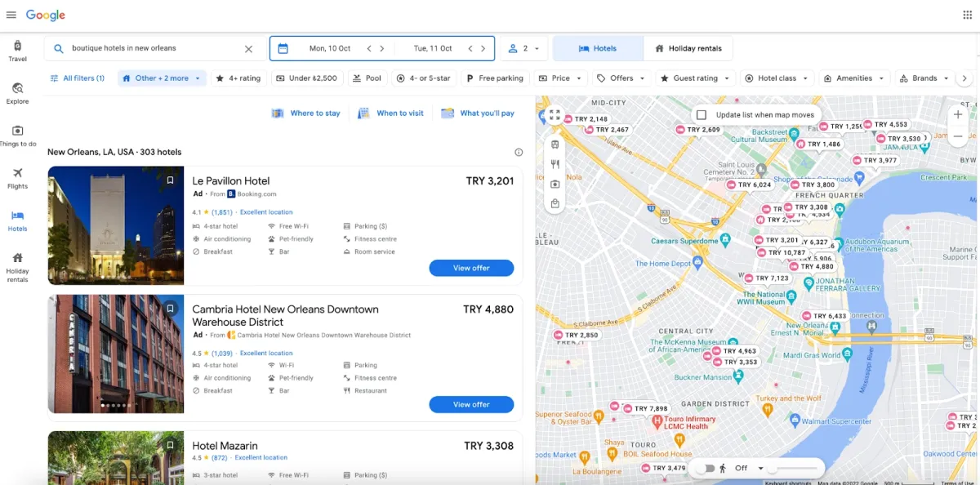Viewport: 980px width, 485px height.
Task: Zoom in on the map
Action: click(x=958, y=115)
